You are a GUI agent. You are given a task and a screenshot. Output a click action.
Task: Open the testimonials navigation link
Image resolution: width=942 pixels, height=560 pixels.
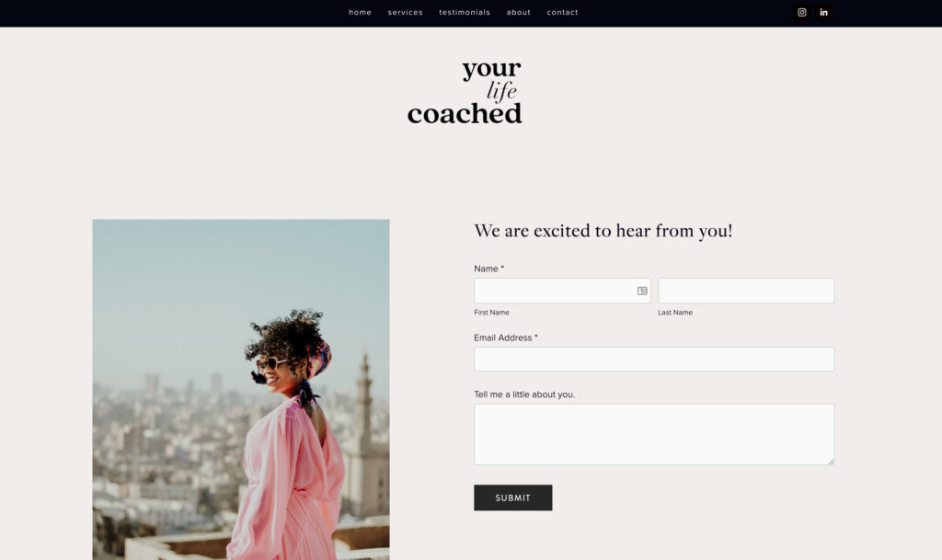pyautogui.click(x=465, y=13)
